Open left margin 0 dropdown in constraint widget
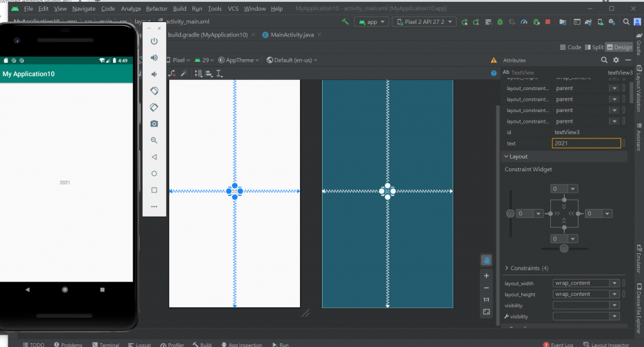644x347 pixels. tap(538, 213)
